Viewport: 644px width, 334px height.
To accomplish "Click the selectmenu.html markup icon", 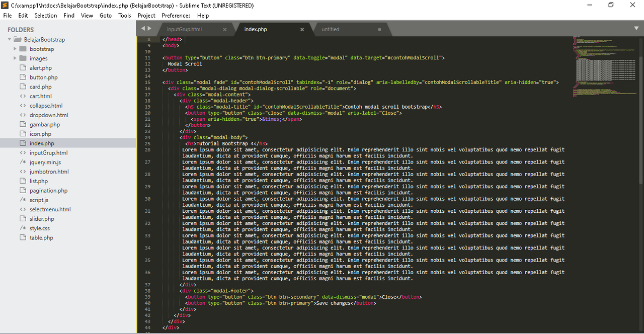I will click(x=23, y=209).
